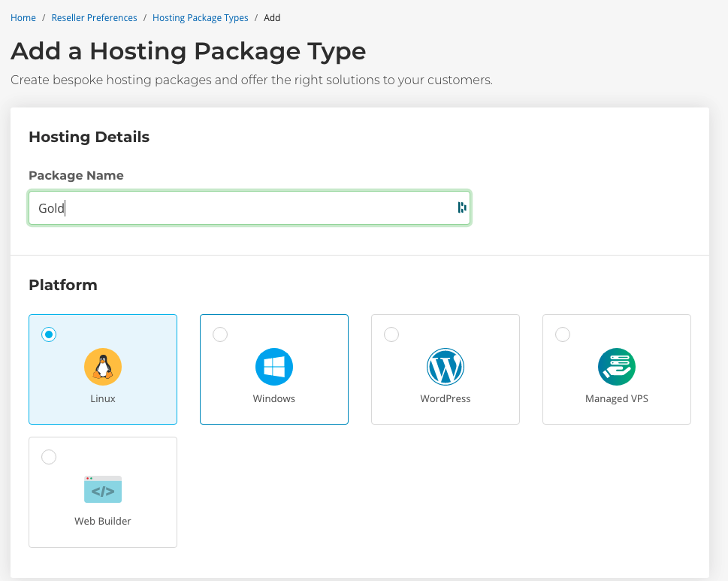Click the Windows label text

[x=274, y=398]
